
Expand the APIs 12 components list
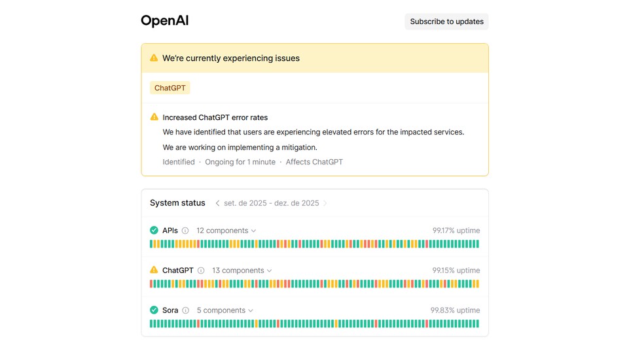226,230
